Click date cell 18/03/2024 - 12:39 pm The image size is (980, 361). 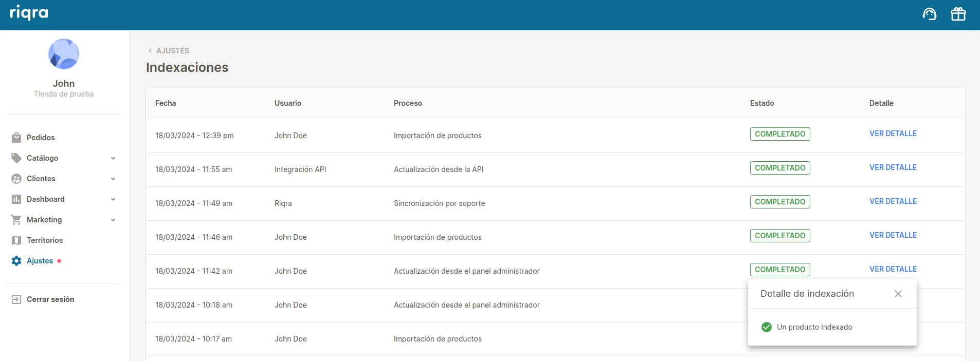coord(194,136)
